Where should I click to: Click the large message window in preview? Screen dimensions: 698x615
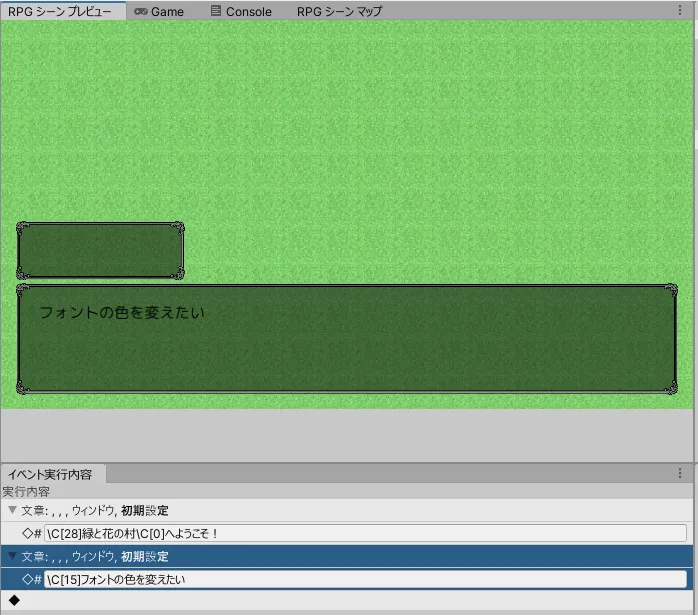tap(347, 339)
